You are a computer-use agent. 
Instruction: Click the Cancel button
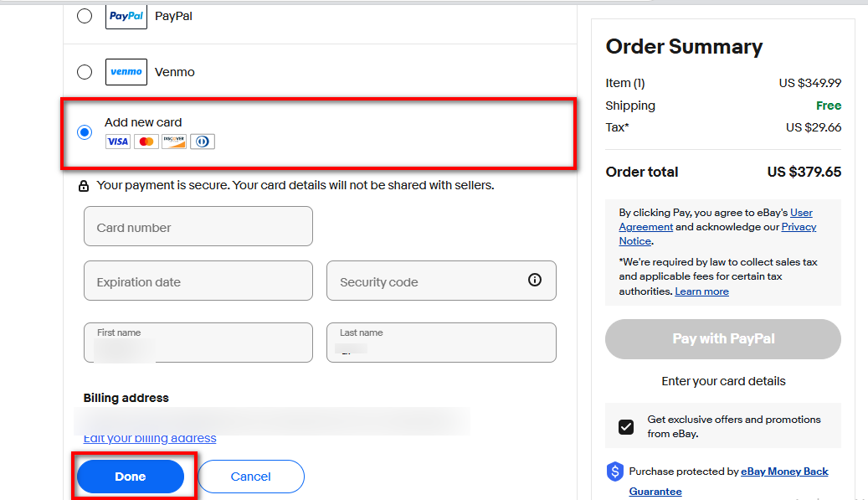point(251,476)
